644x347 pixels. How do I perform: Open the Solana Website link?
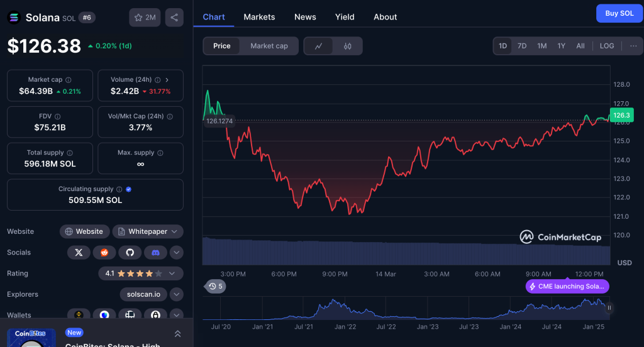point(85,231)
